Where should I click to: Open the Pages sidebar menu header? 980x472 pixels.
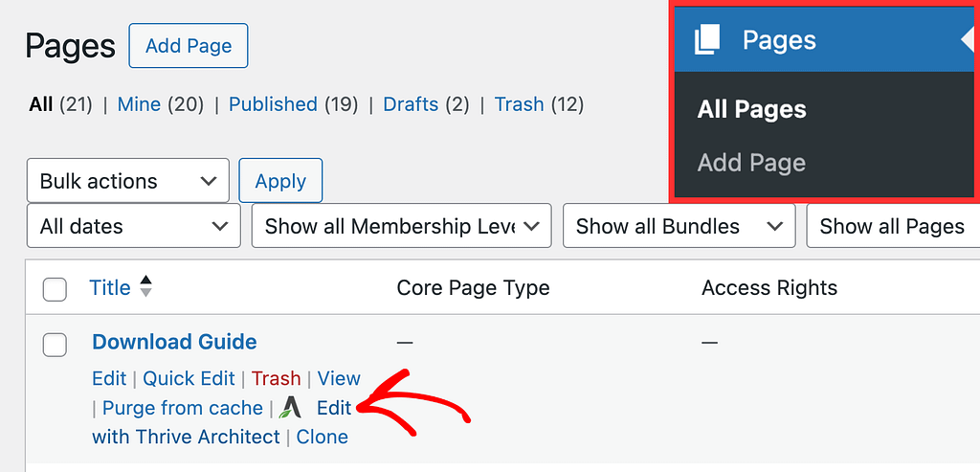point(825,40)
